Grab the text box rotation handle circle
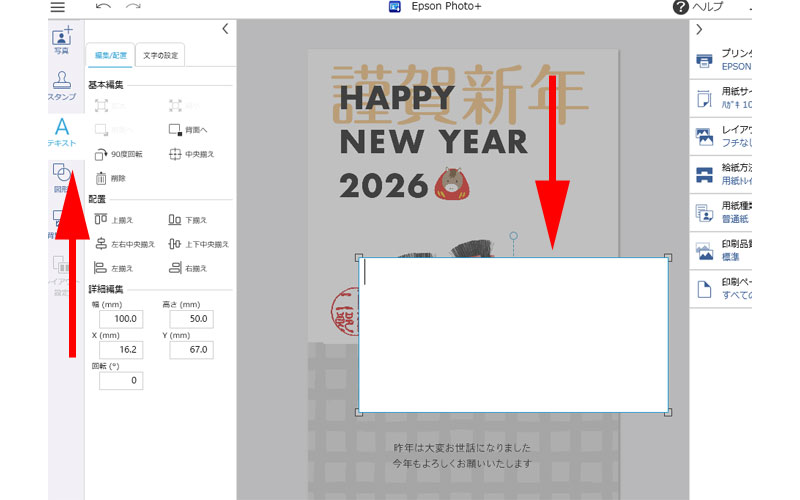 513,236
